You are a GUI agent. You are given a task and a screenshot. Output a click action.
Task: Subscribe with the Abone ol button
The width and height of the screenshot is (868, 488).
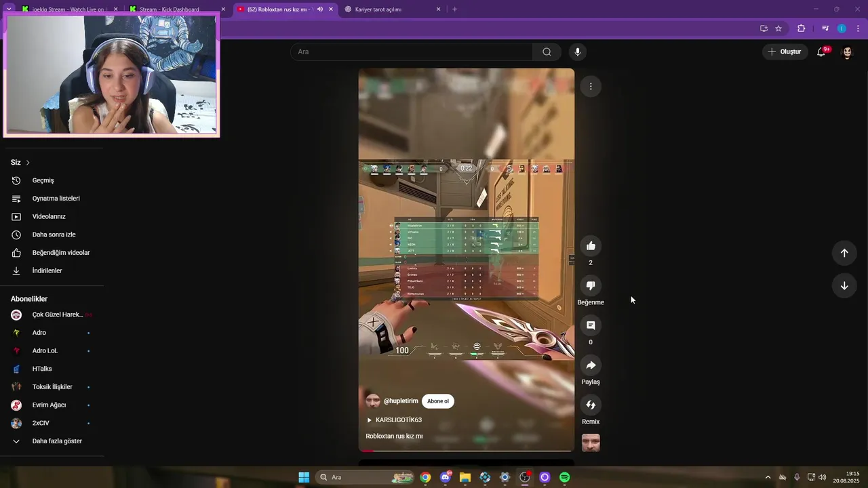tap(438, 401)
